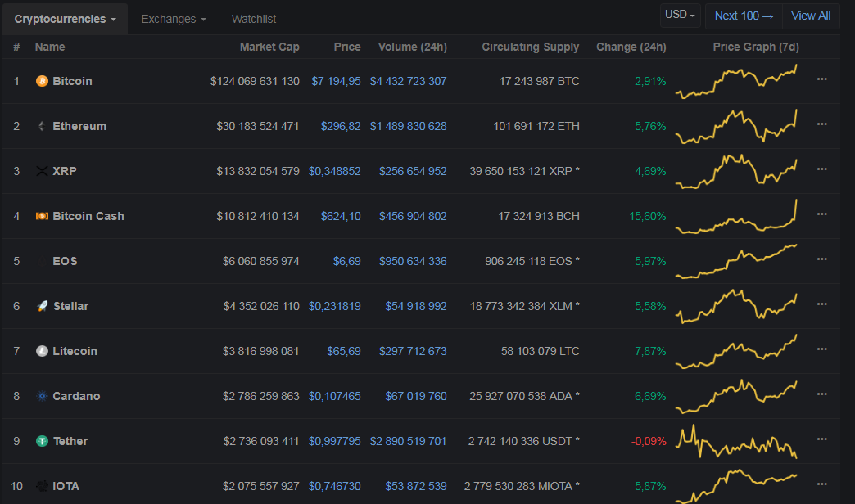Screen dimensions: 855x504
Task: Click Tether volume $2 890 519 701
Action: tap(408, 441)
